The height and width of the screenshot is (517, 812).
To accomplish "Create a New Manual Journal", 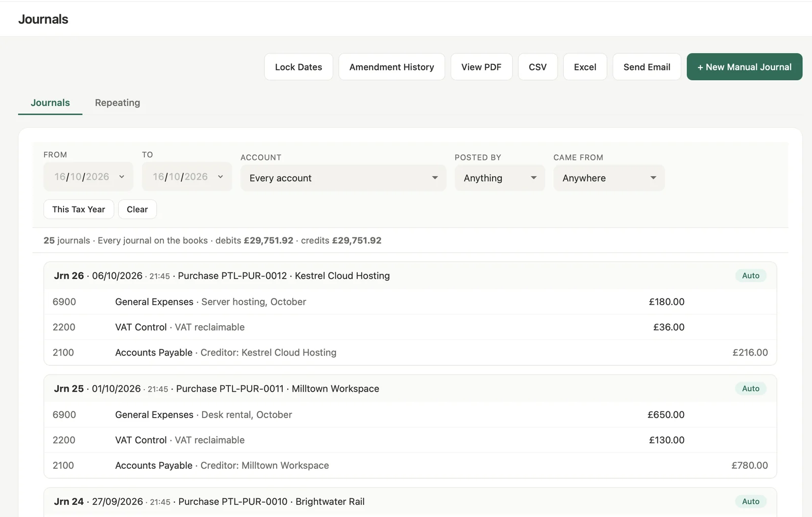I will [745, 67].
